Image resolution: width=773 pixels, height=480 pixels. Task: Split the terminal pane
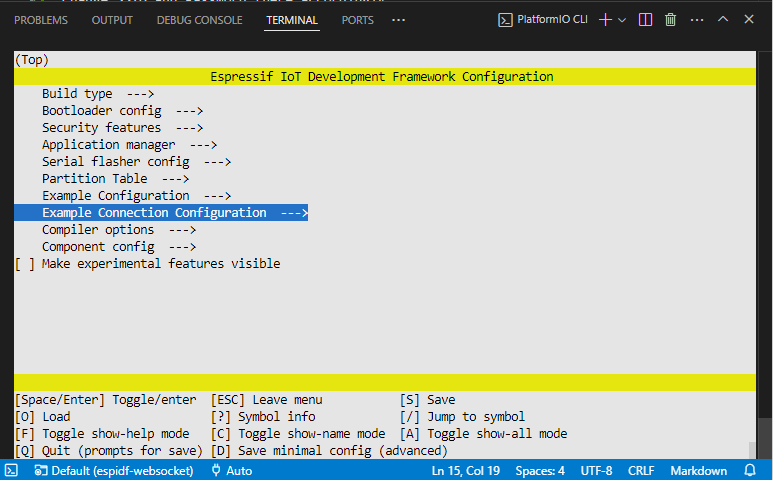pyautogui.click(x=645, y=20)
